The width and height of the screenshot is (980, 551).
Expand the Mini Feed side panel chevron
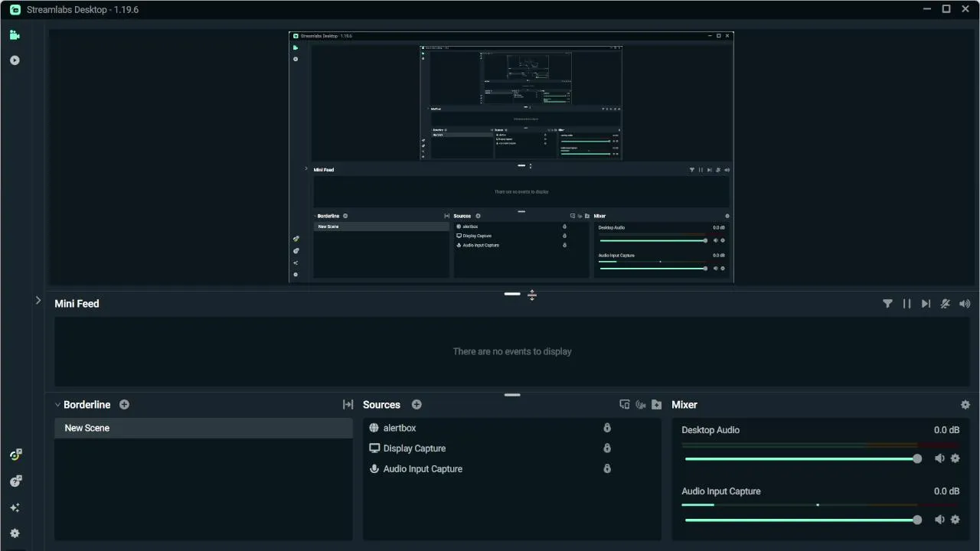pyautogui.click(x=38, y=301)
